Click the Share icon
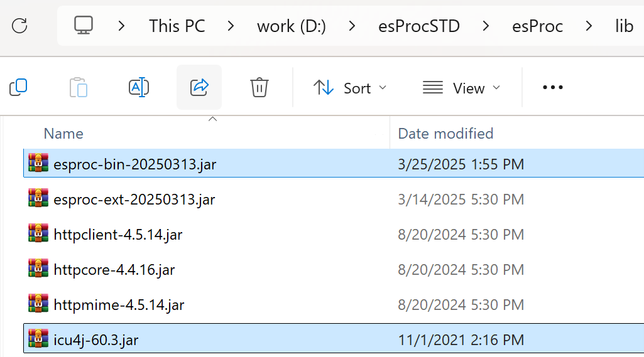644x357 pixels. pos(199,87)
